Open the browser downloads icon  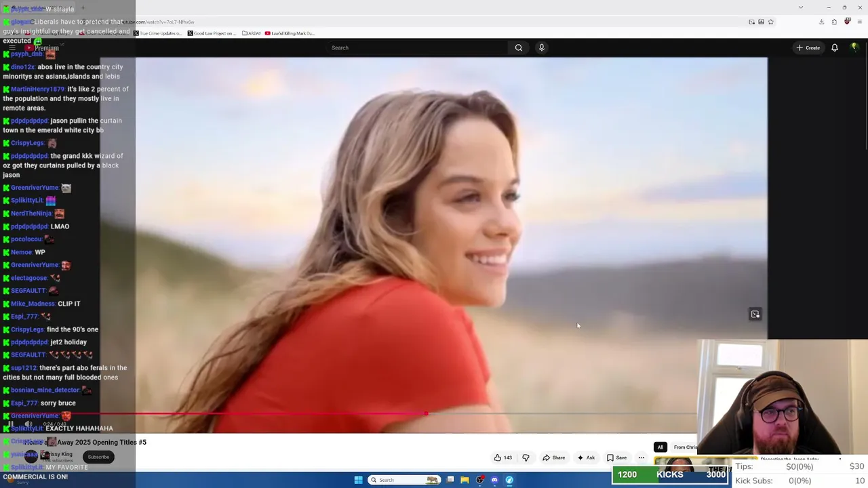coord(821,22)
